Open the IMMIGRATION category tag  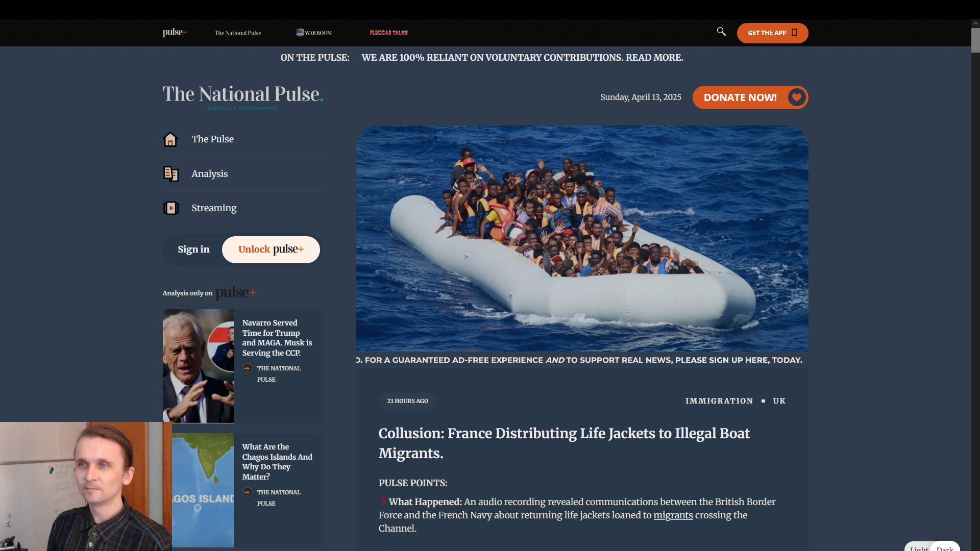(719, 401)
